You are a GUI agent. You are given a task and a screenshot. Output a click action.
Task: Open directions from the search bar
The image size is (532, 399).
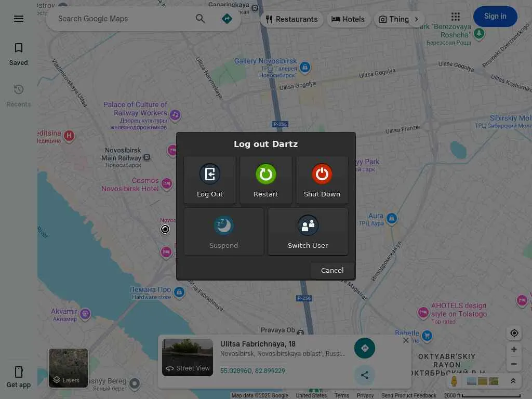(227, 19)
